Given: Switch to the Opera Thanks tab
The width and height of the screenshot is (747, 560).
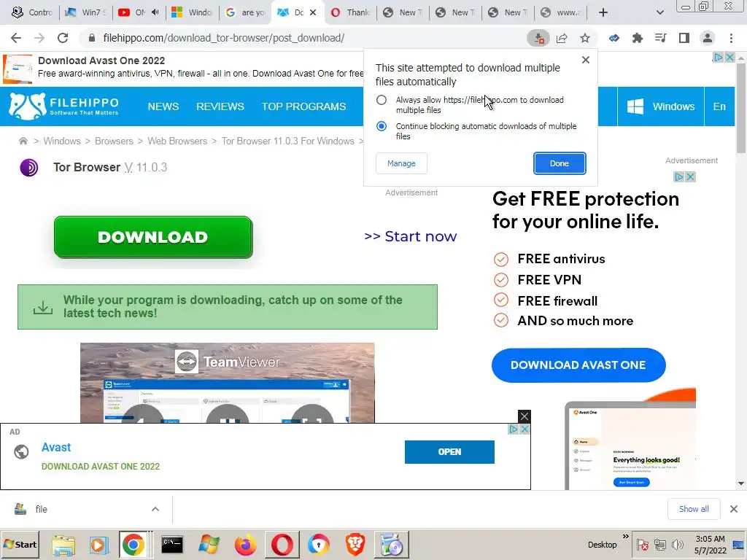Looking at the screenshot, I should pos(350,12).
